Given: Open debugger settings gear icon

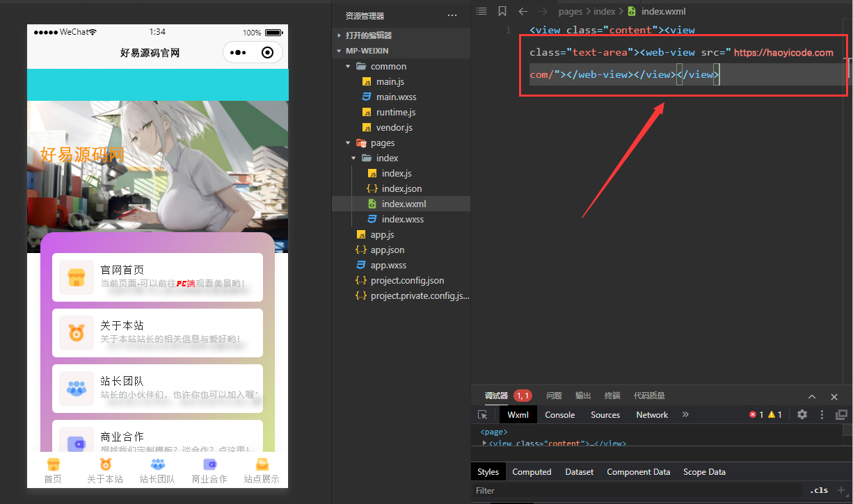Looking at the screenshot, I should 802,414.
